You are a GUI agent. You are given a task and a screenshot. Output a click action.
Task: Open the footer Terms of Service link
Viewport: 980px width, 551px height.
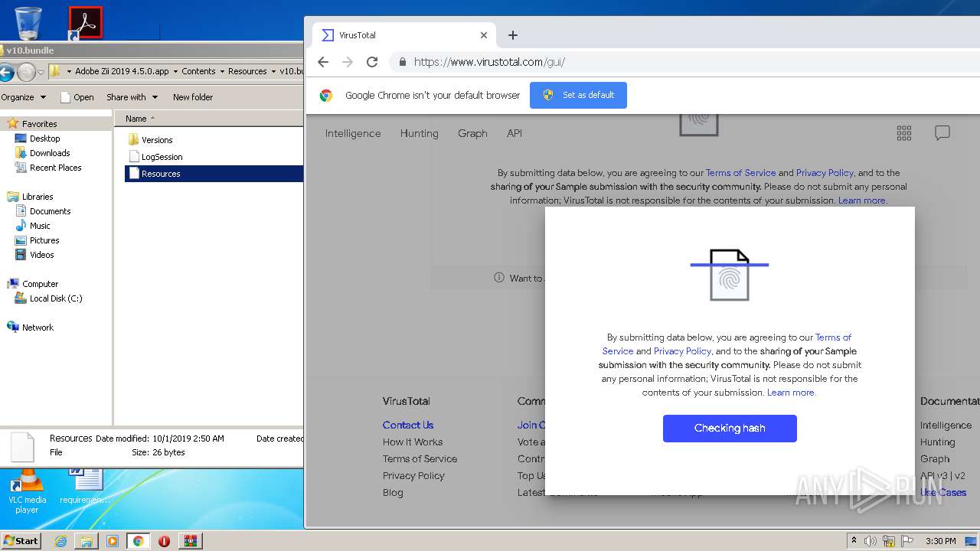pyautogui.click(x=420, y=458)
